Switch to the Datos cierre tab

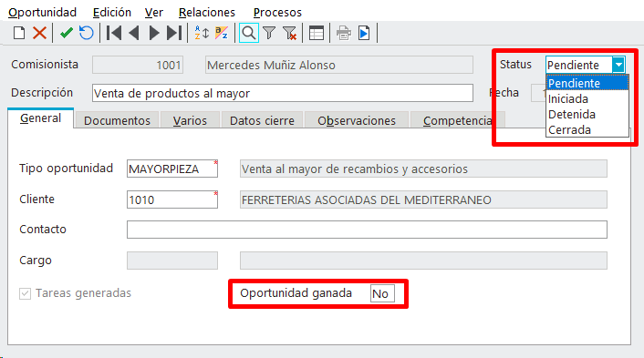[x=262, y=120]
